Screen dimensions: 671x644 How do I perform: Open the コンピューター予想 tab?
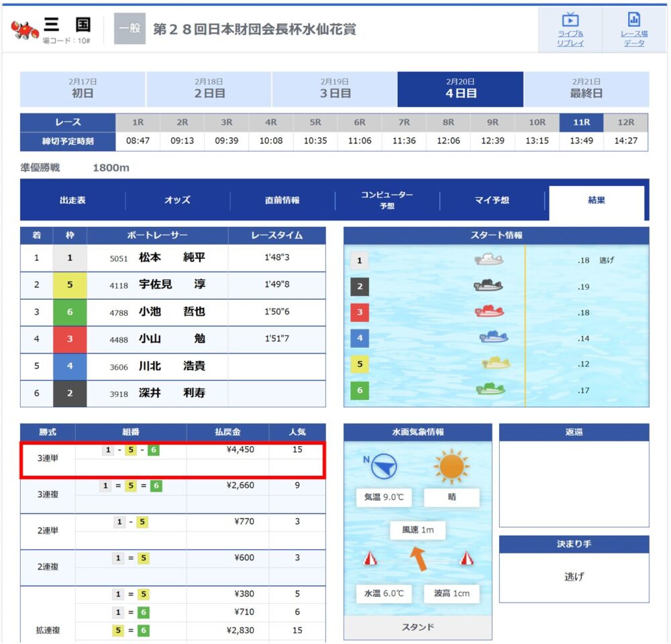(387, 201)
